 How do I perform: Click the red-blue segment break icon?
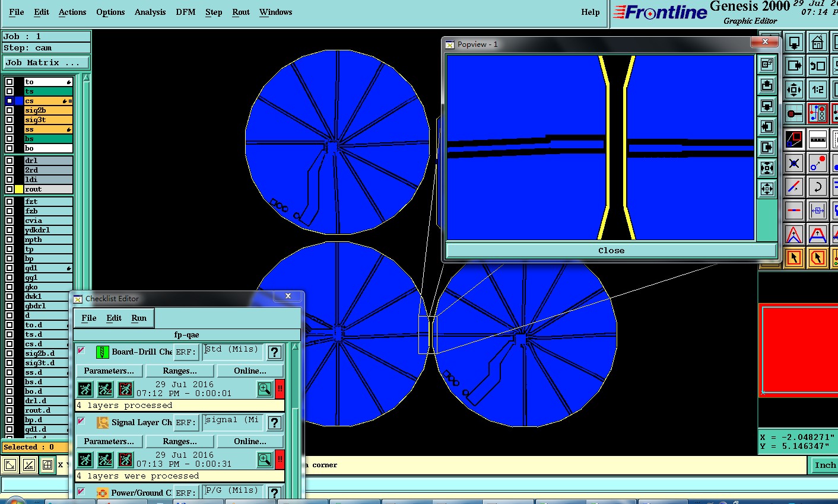(794, 210)
